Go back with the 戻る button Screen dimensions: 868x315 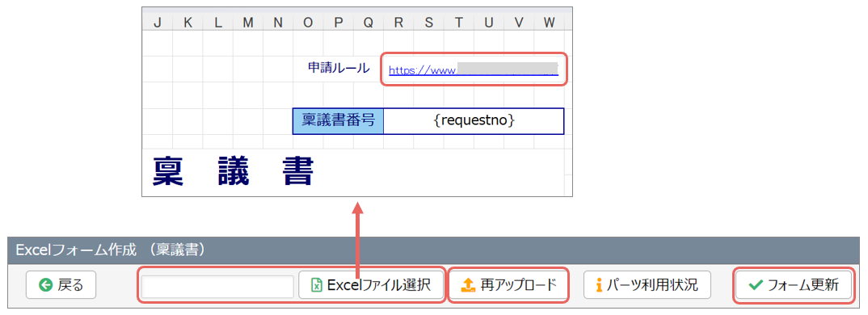[x=61, y=285]
